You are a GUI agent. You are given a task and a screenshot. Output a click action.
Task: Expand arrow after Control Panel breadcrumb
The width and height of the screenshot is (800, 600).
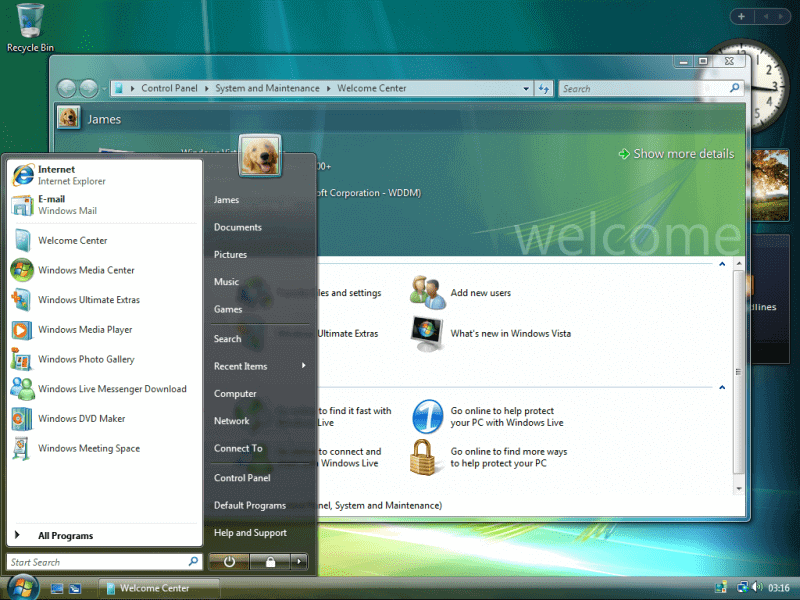point(207,88)
